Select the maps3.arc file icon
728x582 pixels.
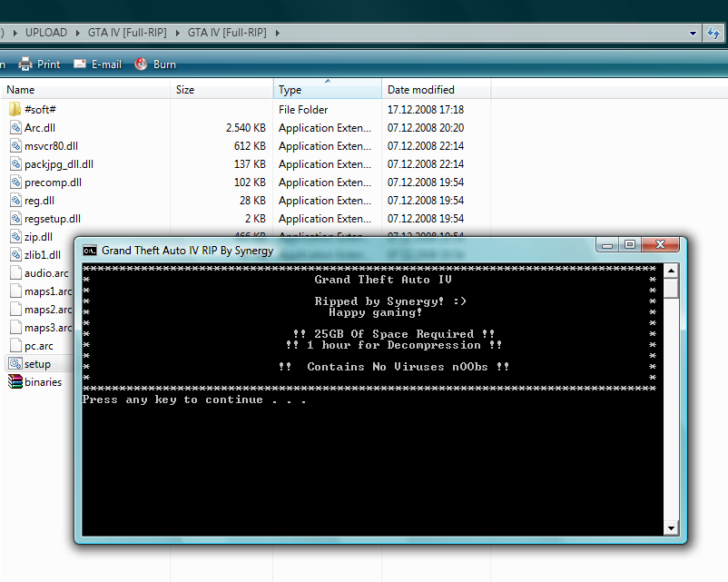pos(15,328)
